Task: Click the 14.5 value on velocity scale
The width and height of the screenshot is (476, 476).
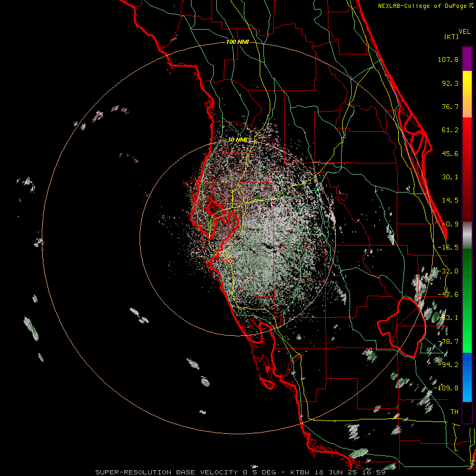Action: pos(450,200)
